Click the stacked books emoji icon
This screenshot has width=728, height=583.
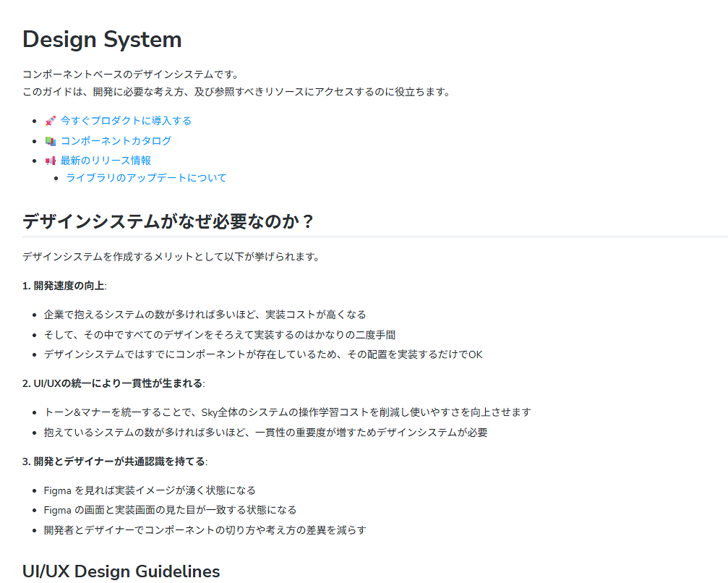(50, 141)
